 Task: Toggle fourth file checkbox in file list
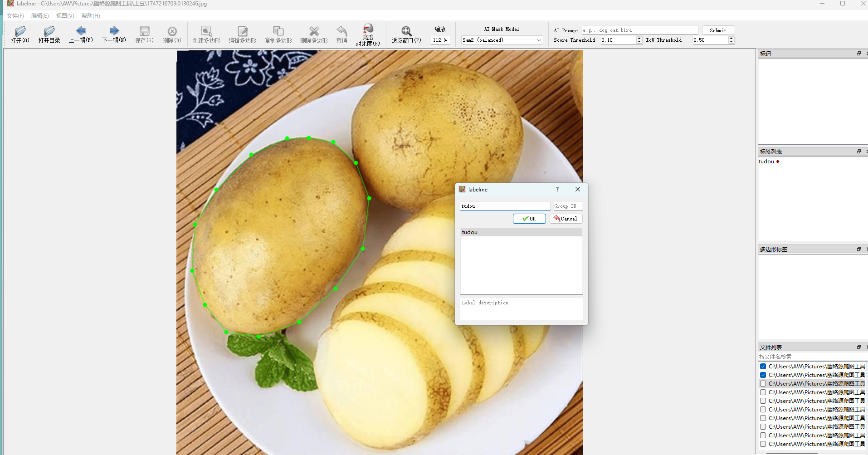(763, 392)
